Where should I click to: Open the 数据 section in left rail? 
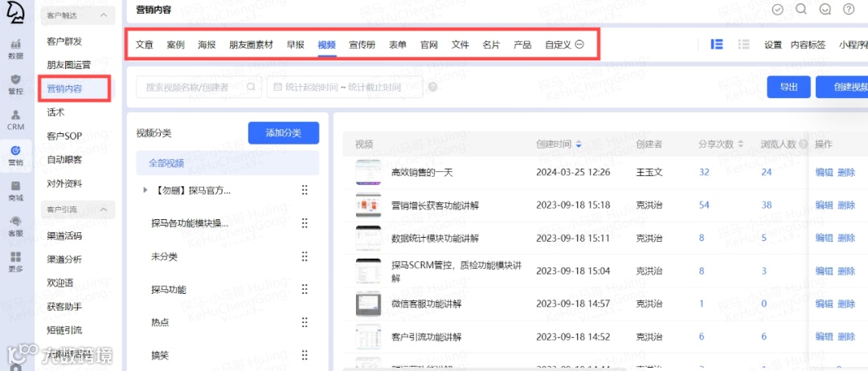tap(16, 49)
